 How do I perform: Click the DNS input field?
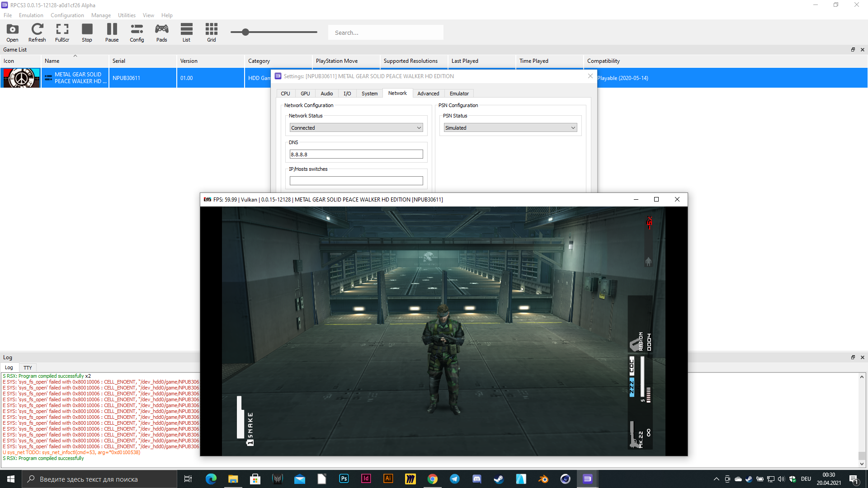(356, 155)
